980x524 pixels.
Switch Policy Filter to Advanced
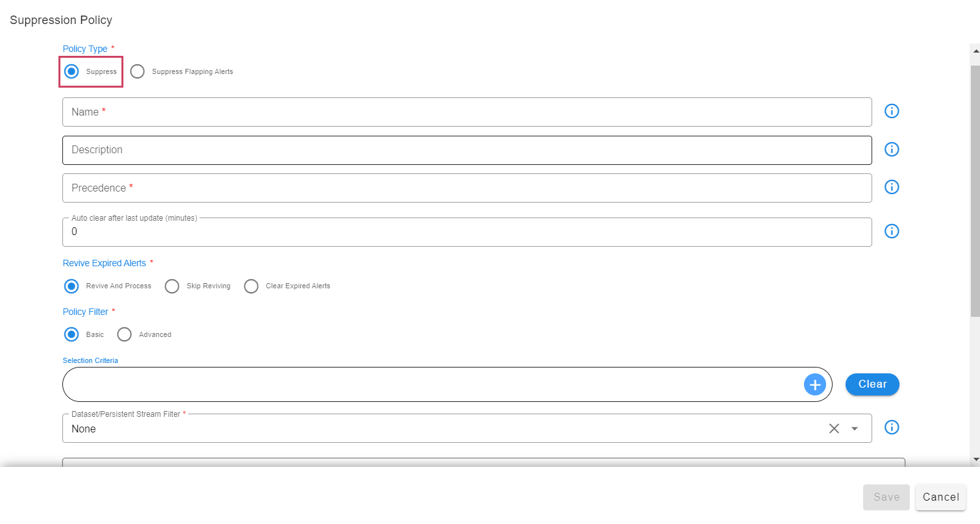(x=125, y=335)
